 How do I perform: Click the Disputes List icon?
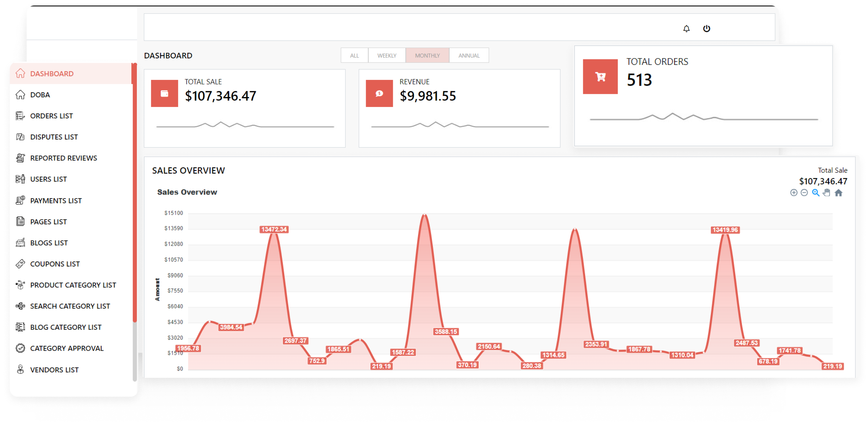point(20,137)
